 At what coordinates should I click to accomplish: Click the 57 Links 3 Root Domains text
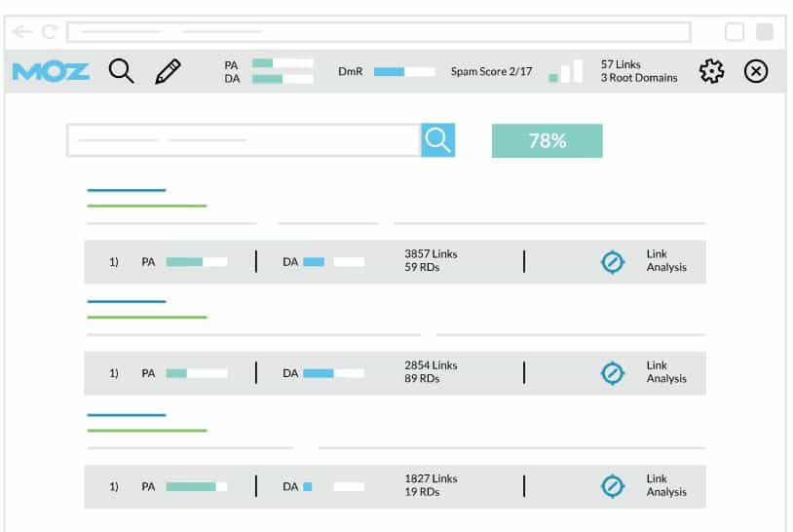point(638,71)
